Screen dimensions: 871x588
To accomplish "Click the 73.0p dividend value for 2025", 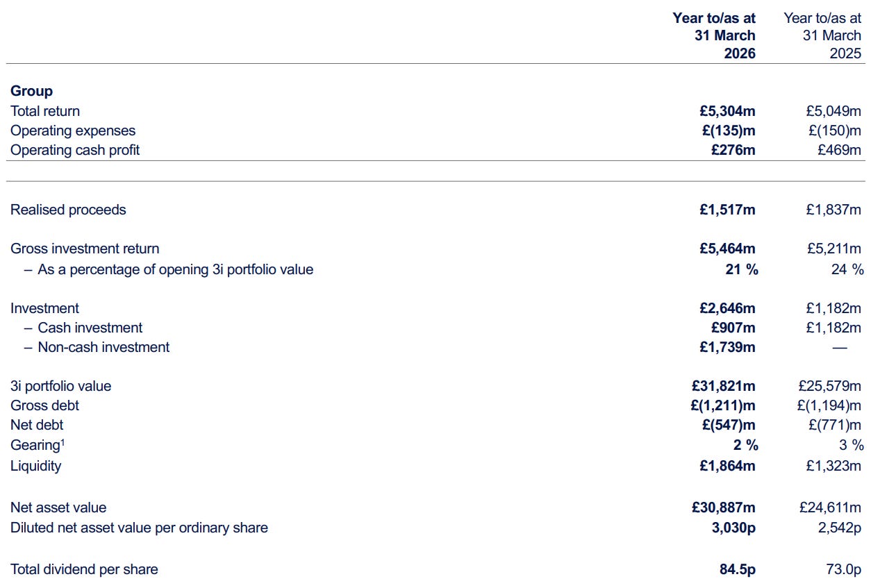I will (x=843, y=569).
